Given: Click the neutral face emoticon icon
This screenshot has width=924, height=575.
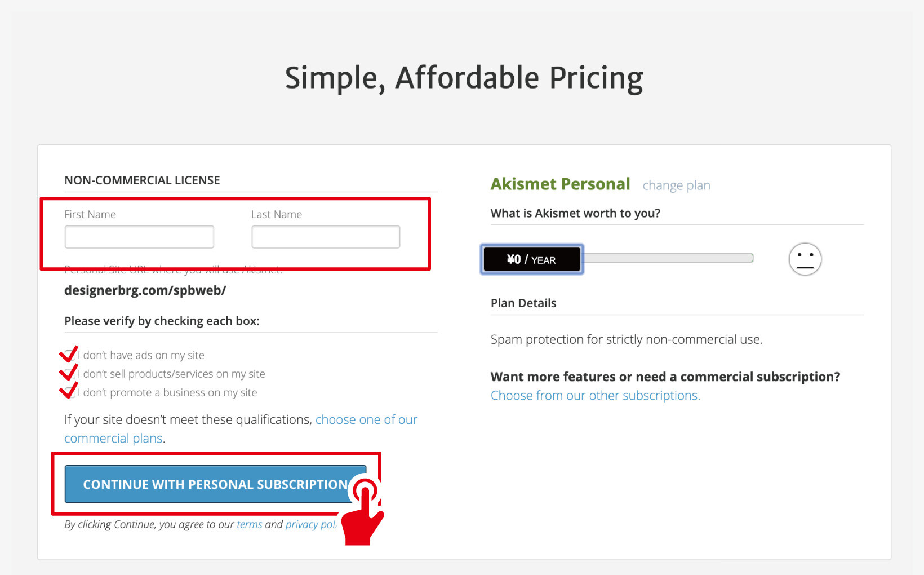Looking at the screenshot, I should (x=805, y=259).
